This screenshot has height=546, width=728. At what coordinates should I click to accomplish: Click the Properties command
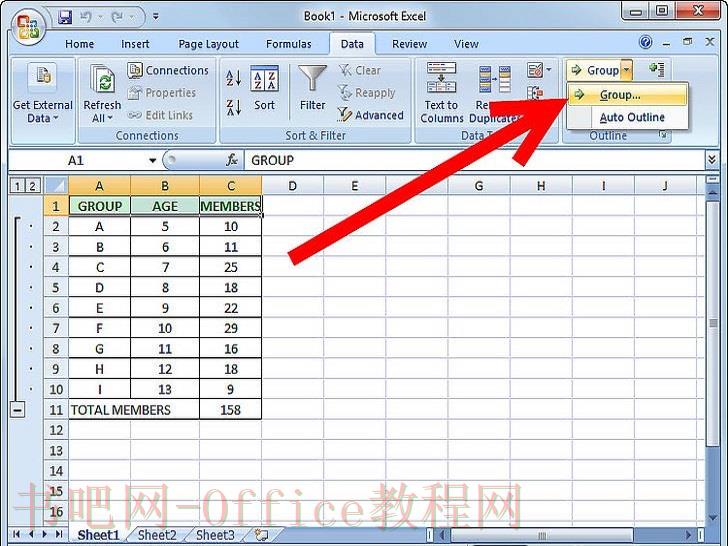[x=162, y=93]
